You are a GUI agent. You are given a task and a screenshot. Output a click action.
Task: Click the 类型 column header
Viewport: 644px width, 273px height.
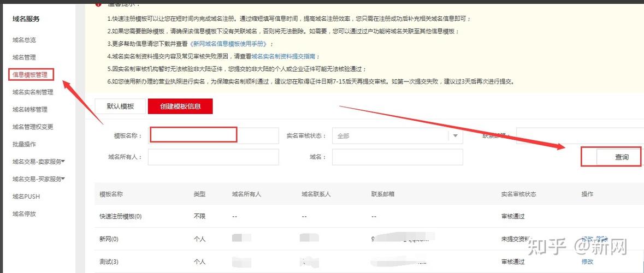[x=199, y=194]
